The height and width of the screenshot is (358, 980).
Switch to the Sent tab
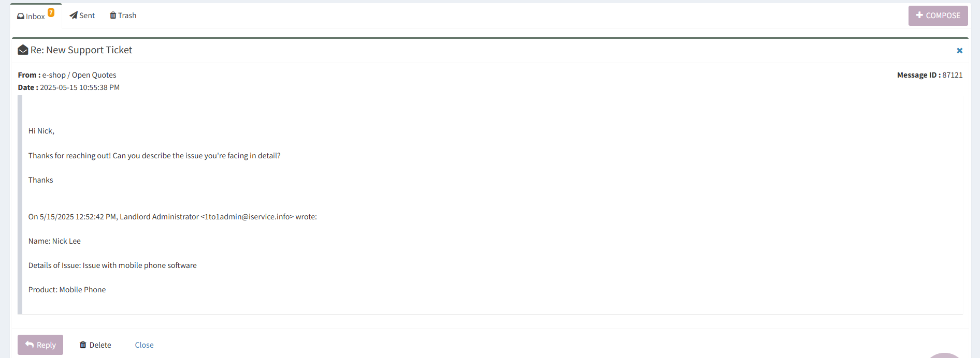pyautogui.click(x=82, y=16)
